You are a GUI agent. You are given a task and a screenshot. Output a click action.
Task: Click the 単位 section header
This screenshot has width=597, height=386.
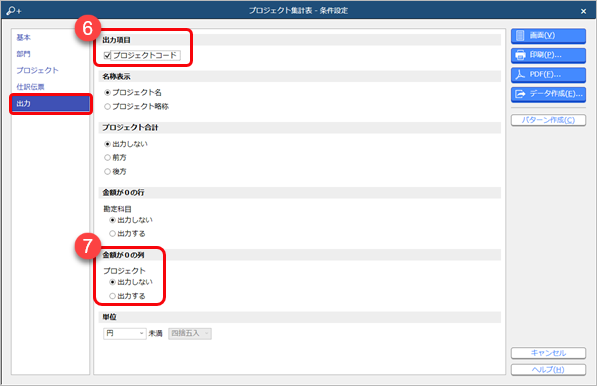point(110,317)
